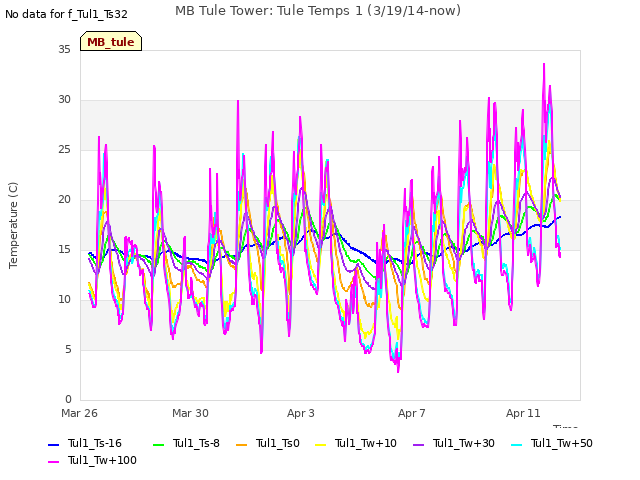The height and width of the screenshot is (480, 640).
Task: Select the Tul1_Ts-16 legend label
Action: 95,443
